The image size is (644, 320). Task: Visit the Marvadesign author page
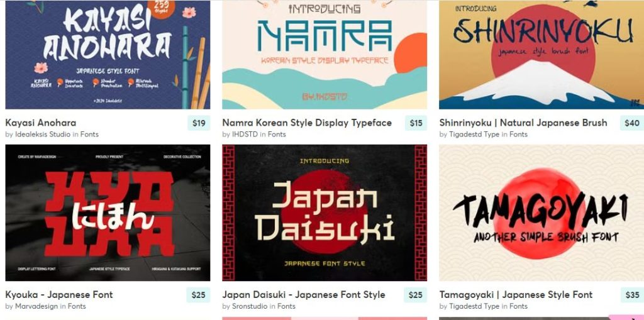pyautogui.click(x=36, y=306)
